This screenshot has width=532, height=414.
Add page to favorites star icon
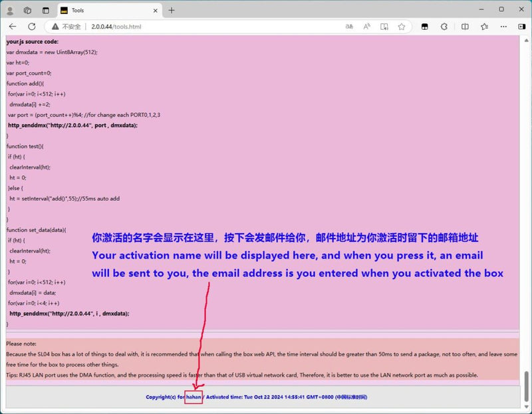pos(402,27)
